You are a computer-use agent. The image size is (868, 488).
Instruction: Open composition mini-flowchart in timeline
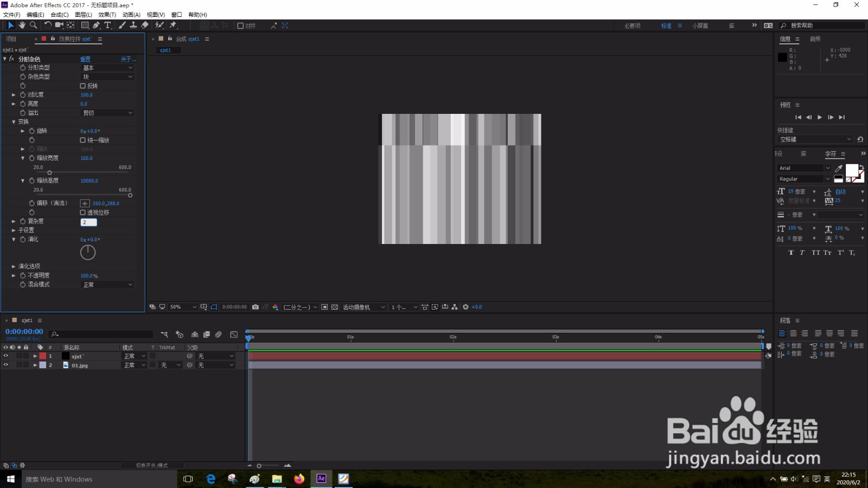(x=164, y=335)
